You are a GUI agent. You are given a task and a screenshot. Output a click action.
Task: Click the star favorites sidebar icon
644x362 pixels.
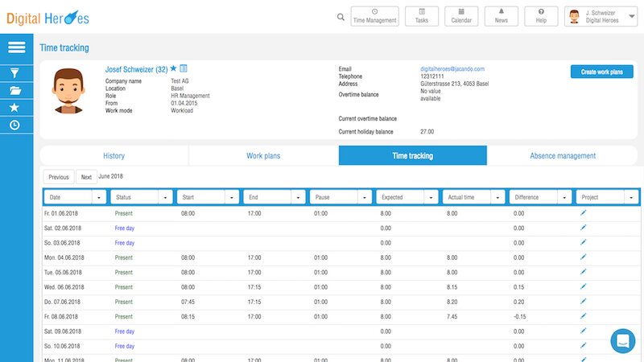14,107
